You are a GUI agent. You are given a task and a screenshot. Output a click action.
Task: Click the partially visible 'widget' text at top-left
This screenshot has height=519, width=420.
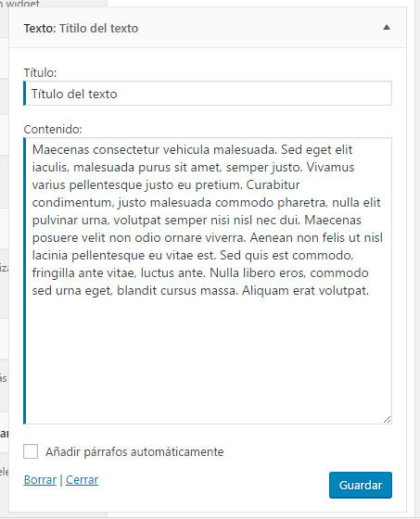tap(22, 4)
